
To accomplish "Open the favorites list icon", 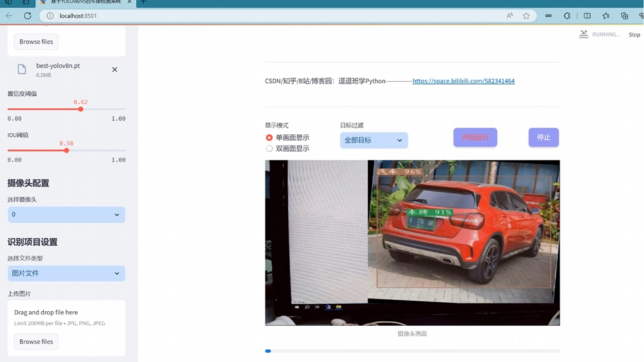I will [606, 15].
